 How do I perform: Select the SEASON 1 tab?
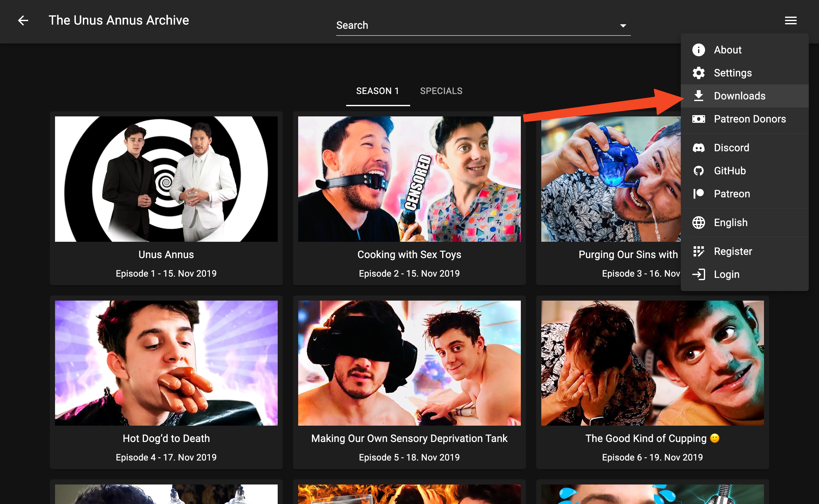(378, 91)
